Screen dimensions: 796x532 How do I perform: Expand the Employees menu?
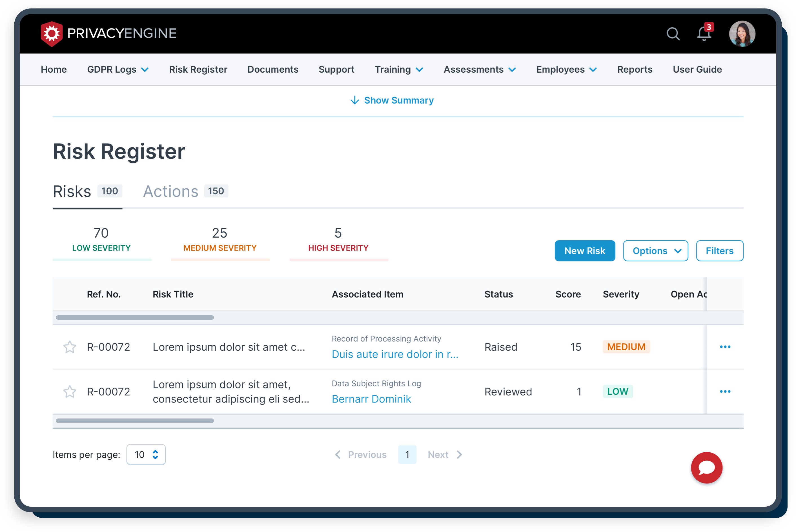coord(566,69)
